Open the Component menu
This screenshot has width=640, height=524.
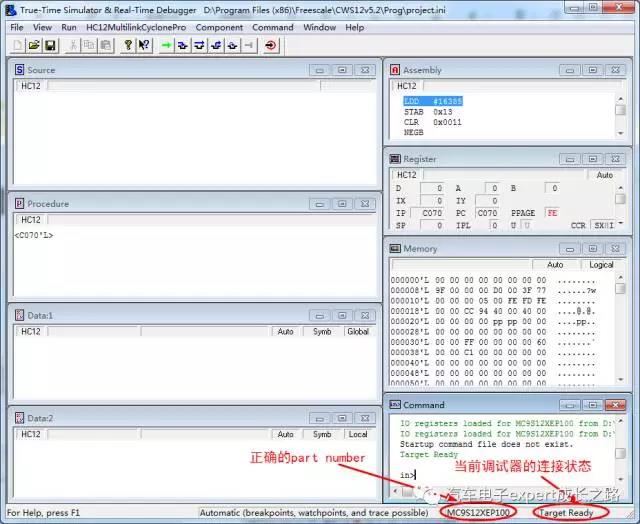[x=219, y=27]
